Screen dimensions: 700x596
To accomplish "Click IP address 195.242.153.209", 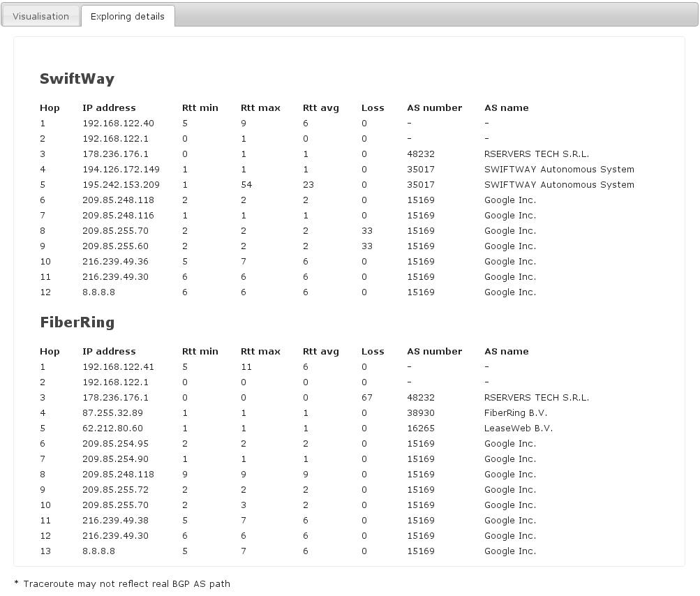I will coord(121,185).
